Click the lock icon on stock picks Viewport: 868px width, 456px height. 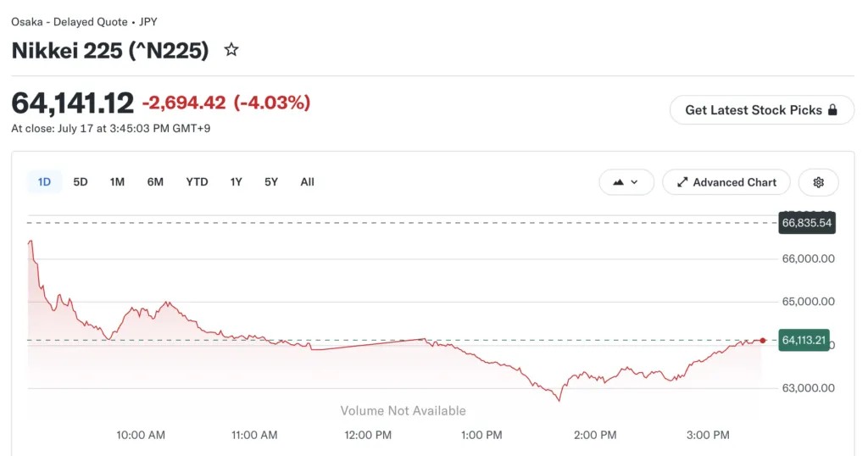click(832, 109)
